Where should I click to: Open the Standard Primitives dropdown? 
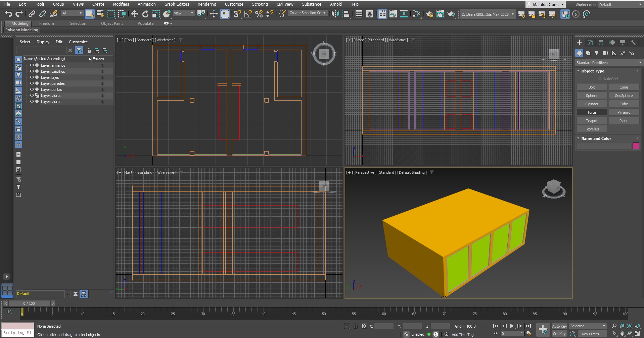[x=608, y=63]
